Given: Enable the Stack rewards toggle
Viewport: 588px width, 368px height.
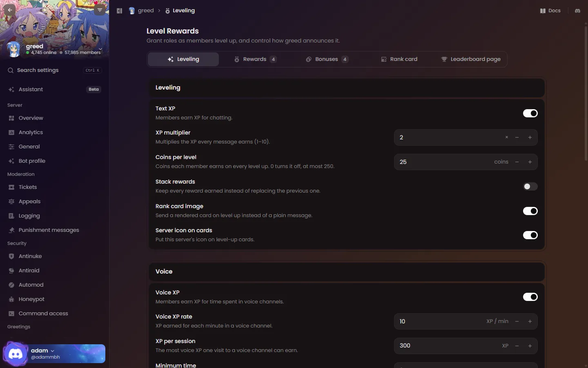Looking at the screenshot, I should tap(530, 186).
